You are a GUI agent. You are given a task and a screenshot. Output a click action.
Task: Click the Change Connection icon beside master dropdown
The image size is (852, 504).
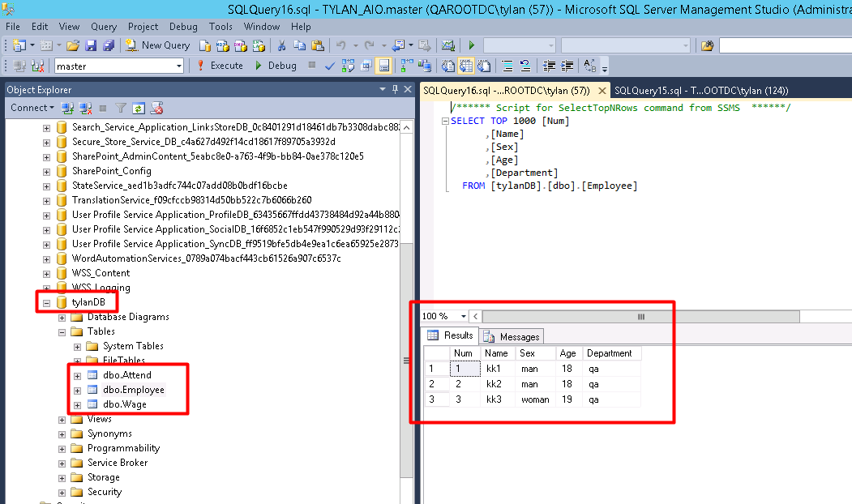point(37,66)
